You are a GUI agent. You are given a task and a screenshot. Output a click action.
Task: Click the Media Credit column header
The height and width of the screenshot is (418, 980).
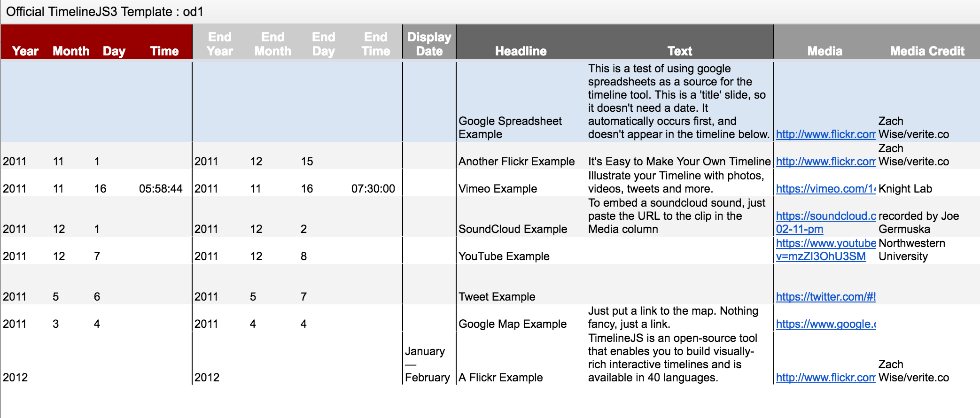(x=927, y=51)
